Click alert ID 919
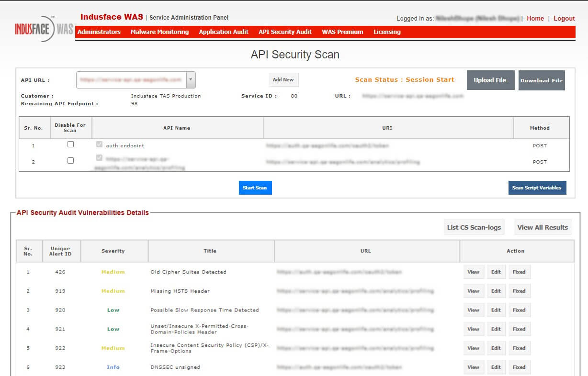Image resolution: width=588 pixels, height=376 pixels. click(60, 291)
